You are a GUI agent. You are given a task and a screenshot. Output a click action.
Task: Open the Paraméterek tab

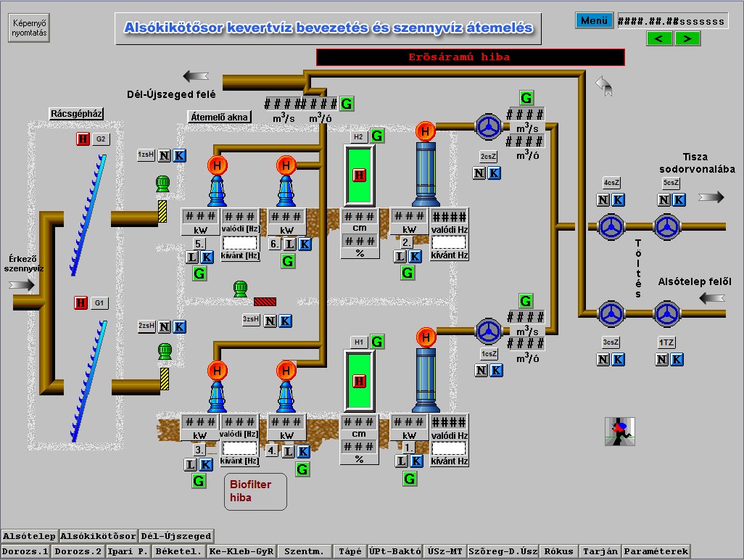(x=656, y=551)
